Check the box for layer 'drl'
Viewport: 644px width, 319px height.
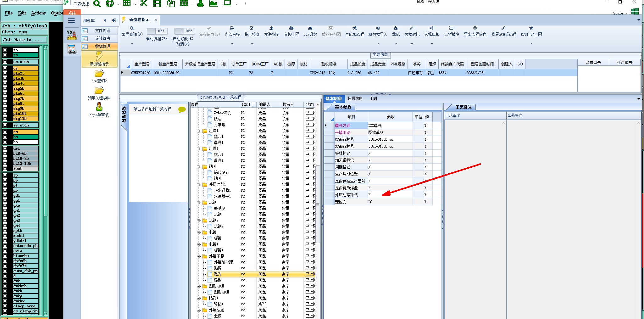[5, 148]
